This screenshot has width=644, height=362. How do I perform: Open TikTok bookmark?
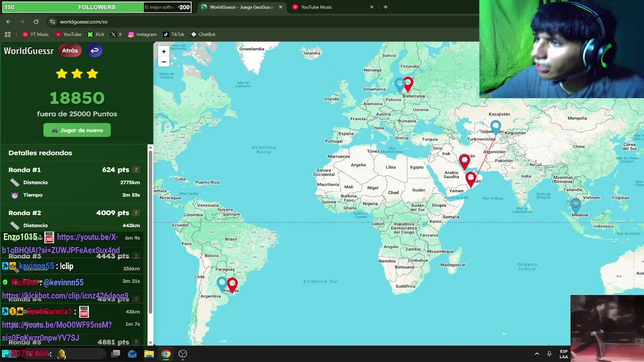pyautogui.click(x=174, y=34)
